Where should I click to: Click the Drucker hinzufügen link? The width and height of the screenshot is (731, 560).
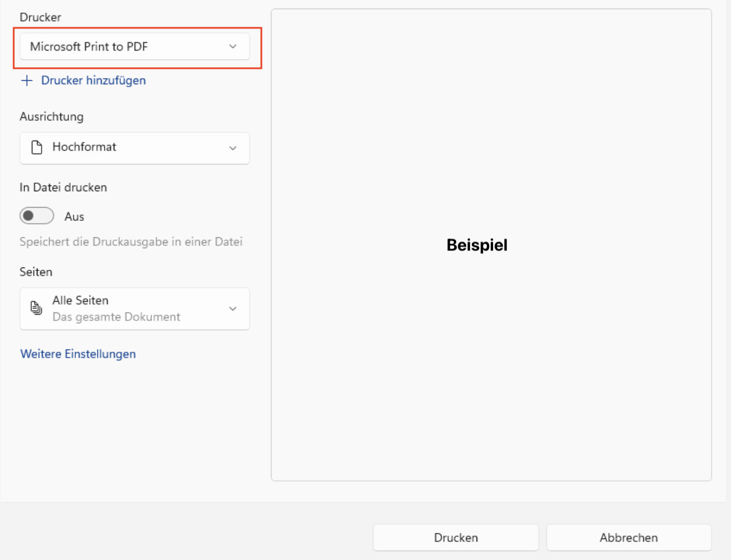(x=93, y=80)
